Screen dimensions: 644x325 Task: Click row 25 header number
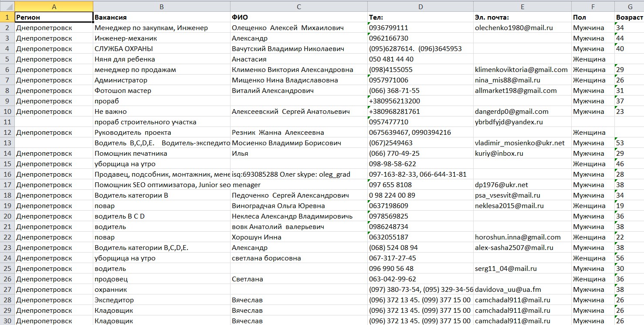coord(7,269)
